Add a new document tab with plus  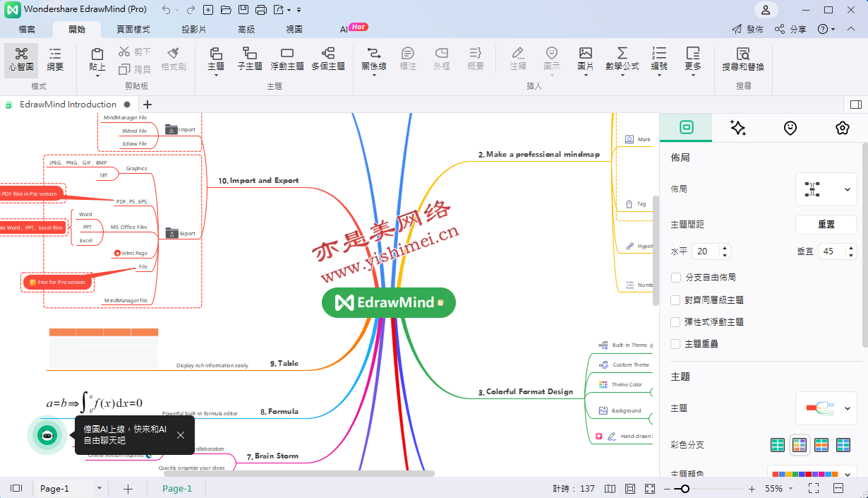click(147, 105)
